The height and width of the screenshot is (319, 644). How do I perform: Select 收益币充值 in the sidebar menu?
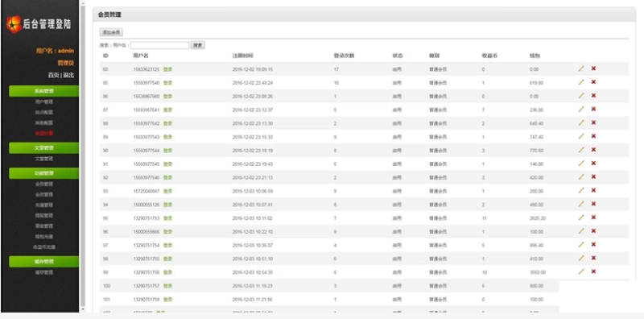44,247
